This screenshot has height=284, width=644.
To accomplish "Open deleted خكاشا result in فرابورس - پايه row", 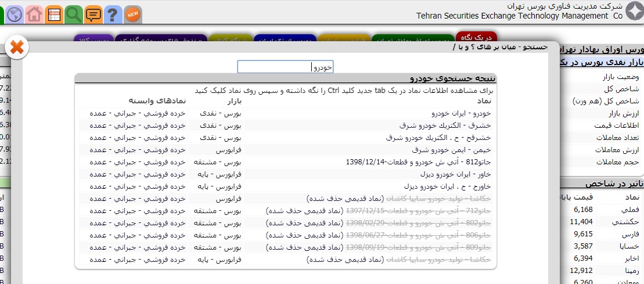I will 438,260.
